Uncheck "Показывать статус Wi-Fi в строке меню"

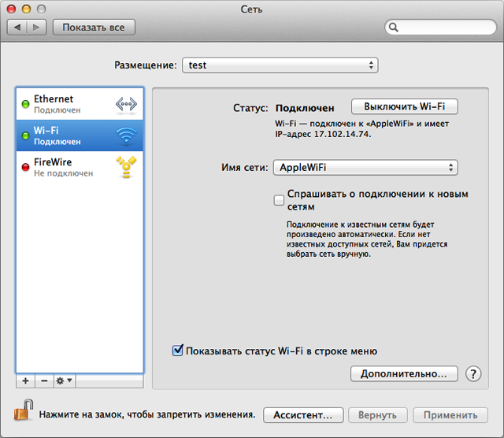178,351
